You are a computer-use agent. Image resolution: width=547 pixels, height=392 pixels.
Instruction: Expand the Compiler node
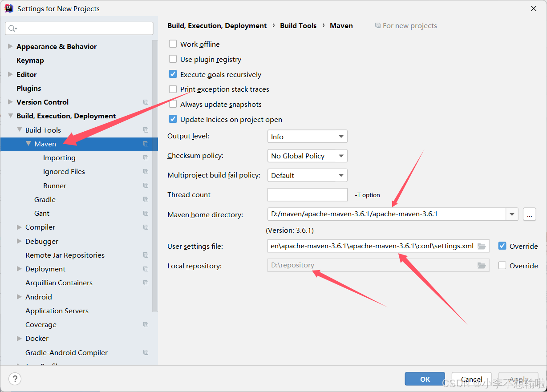click(x=19, y=227)
